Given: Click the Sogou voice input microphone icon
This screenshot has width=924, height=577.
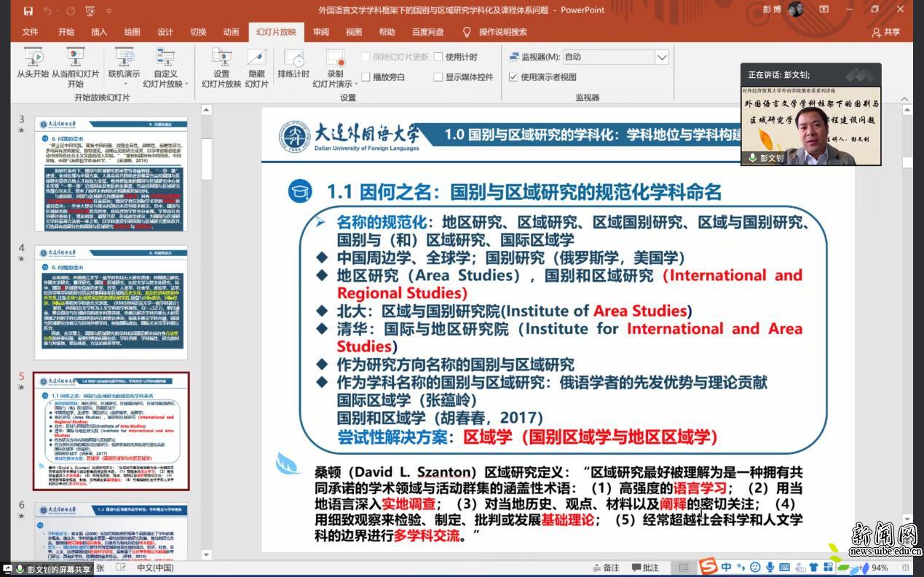Looking at the screenshot, I should tap(770, 567).
